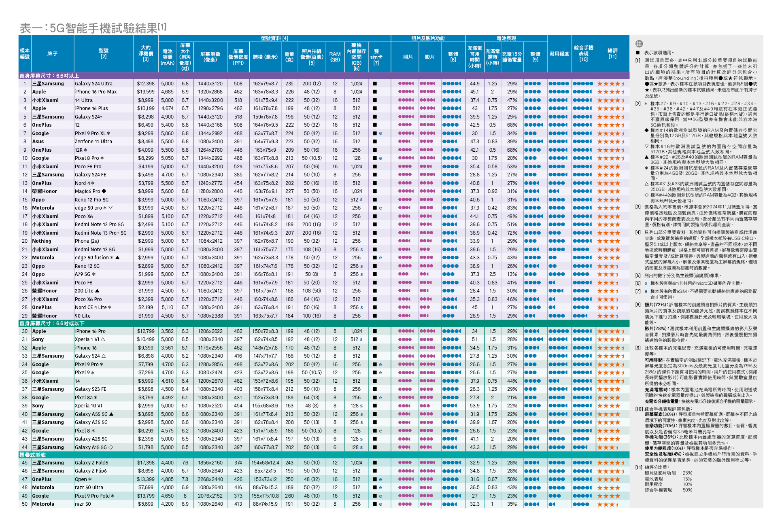Click the model name Zenfone 11 Ultra
Image resolution: width=782 pixels, height=532 pixels.
pyautogui.click(x=93, y=142)
